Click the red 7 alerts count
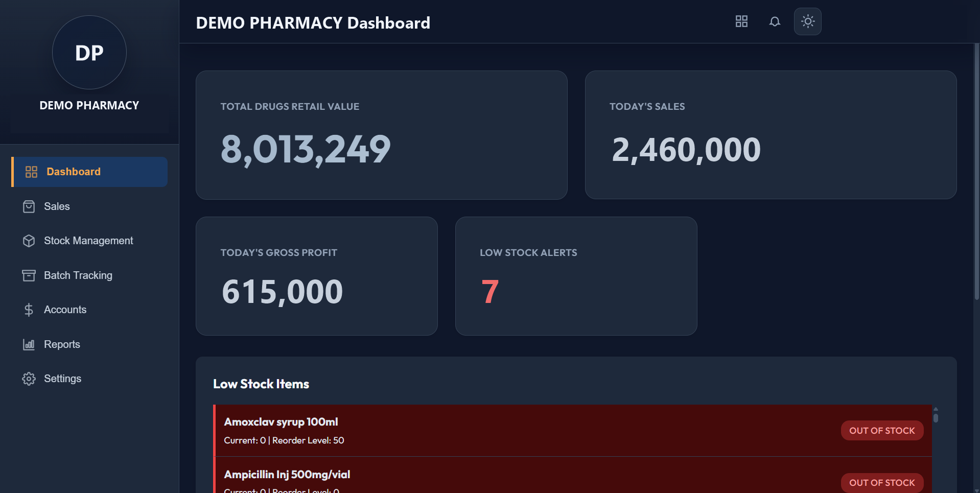 coord(490,292)
